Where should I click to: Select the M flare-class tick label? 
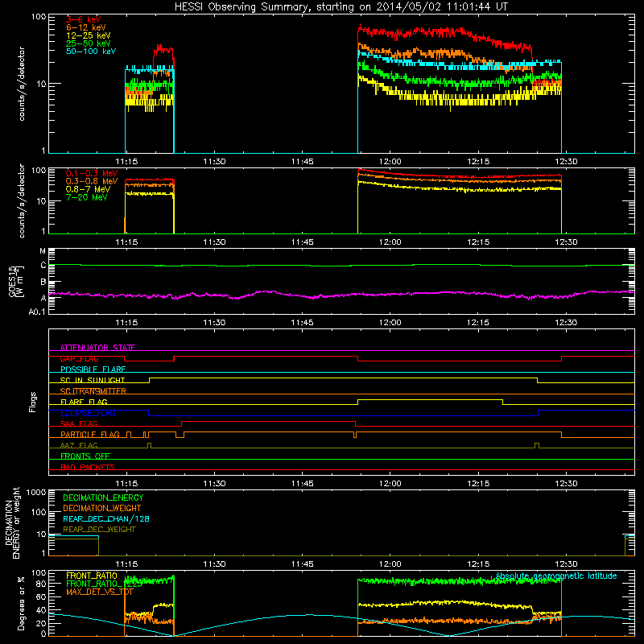[x=43, y=251]
